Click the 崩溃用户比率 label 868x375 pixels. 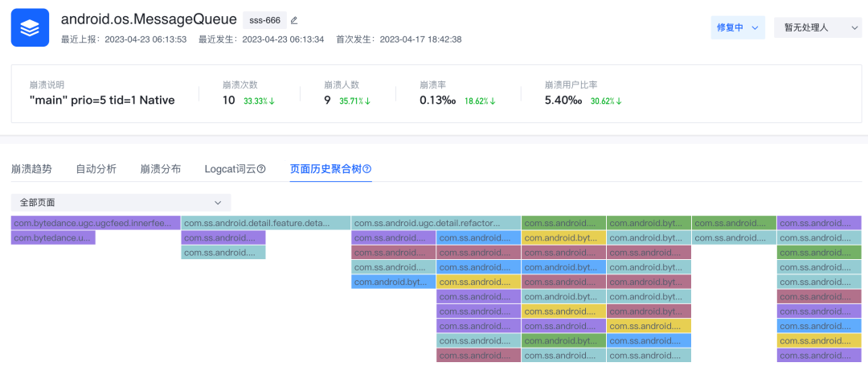[x=571, y=84]
